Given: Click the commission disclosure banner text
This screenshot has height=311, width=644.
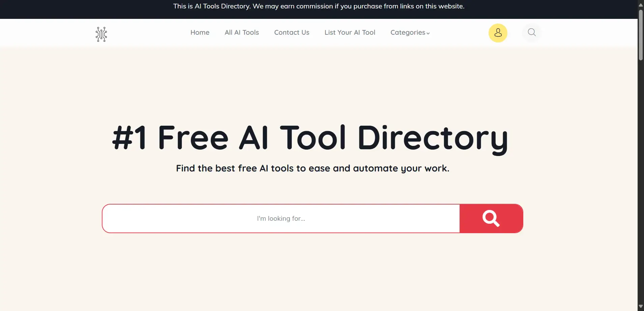Looking at the screenshot, I should [x=319, y=6].
